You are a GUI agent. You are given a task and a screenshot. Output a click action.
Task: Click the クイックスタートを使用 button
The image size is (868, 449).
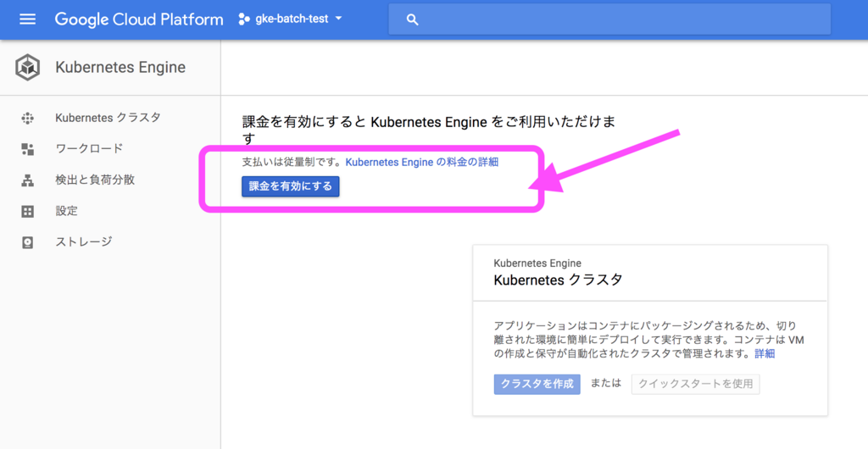(696, 384)
